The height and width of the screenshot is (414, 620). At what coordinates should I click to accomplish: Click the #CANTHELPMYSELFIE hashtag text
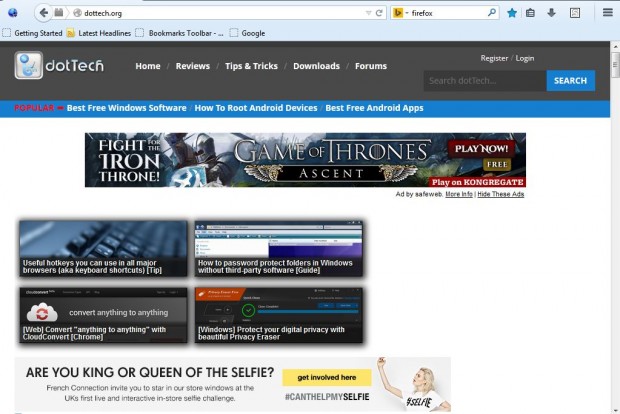[x=327, y=397]
